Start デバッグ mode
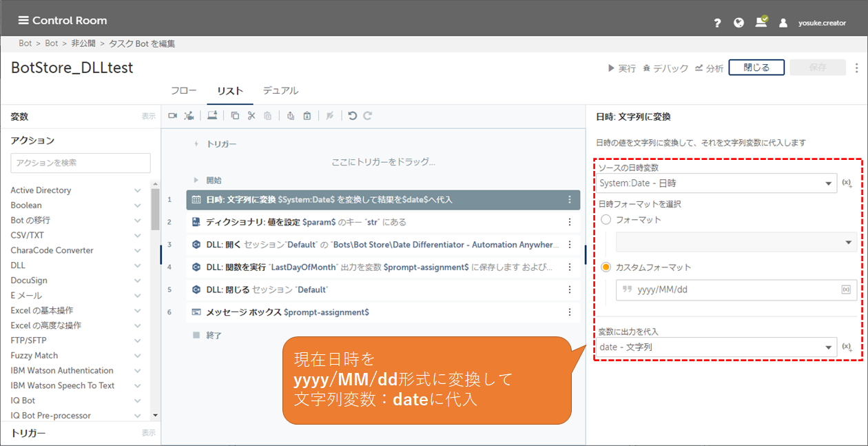The width and height of the screenshot is (868, 446). pos(665,68)
